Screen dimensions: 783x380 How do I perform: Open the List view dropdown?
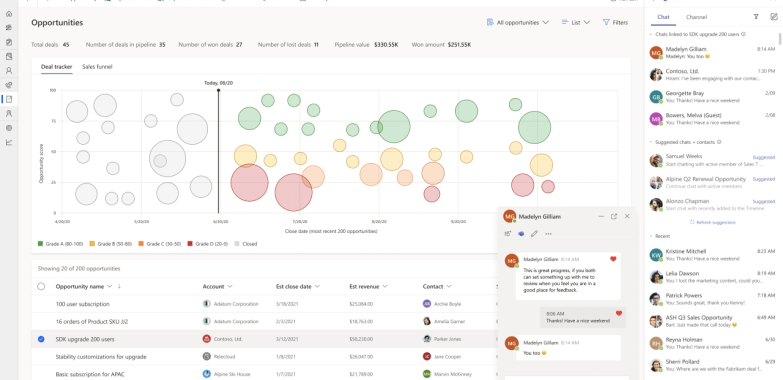(576, 22)
